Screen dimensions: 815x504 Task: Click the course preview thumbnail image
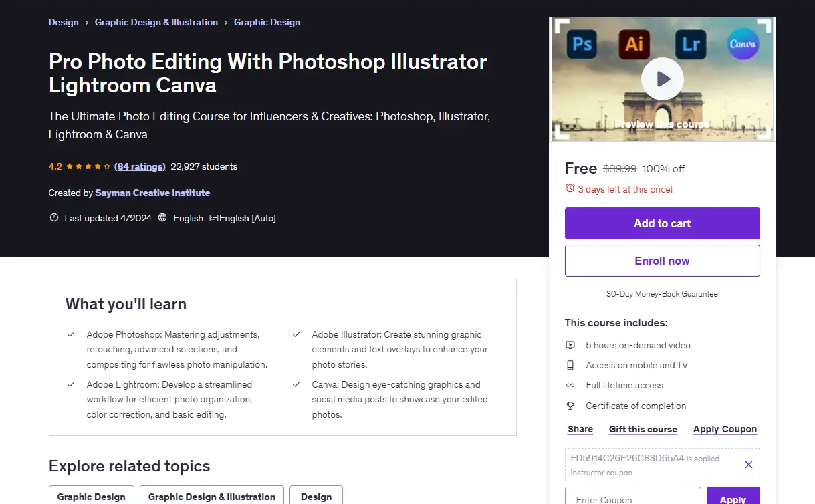point(663,80)
